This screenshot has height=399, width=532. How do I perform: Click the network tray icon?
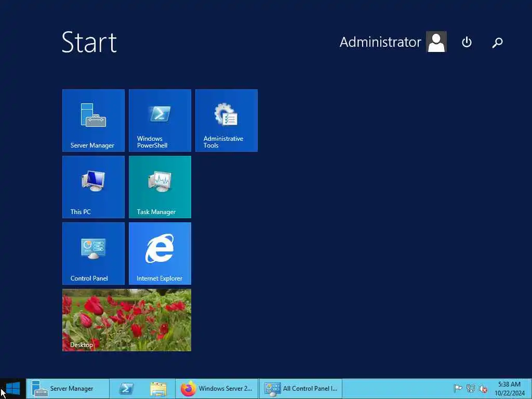(x=470, y=388)
